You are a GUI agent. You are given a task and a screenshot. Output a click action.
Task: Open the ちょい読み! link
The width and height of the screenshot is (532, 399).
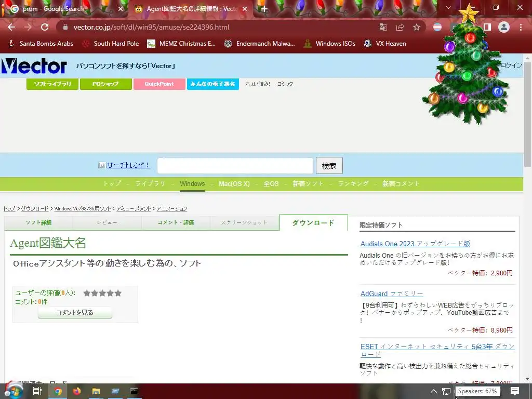click(x=258, y=84)
